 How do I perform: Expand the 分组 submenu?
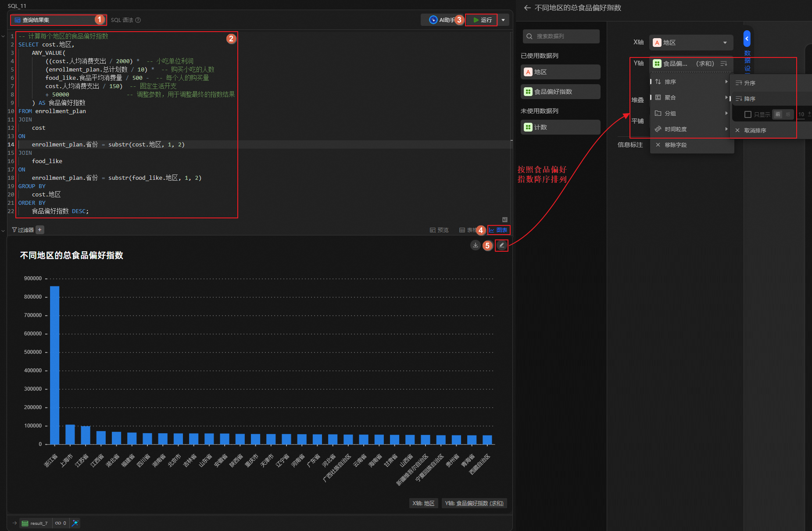point(692,113)
